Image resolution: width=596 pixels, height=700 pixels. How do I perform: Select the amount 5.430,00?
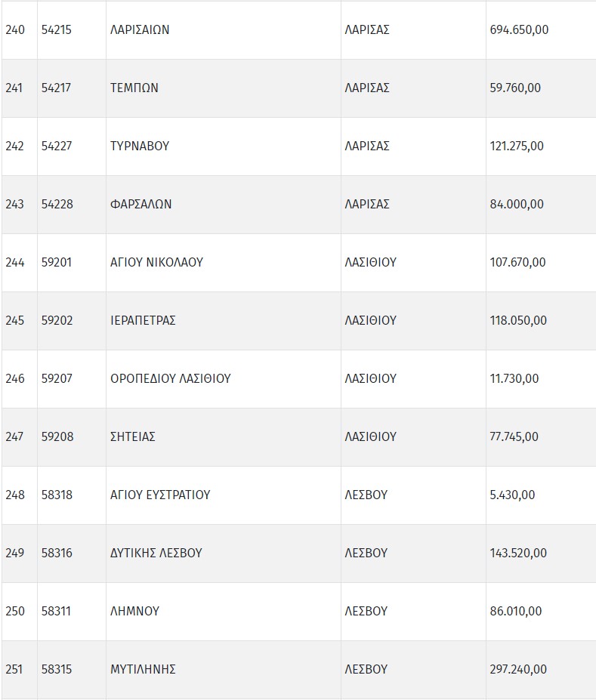pos(512,495)
